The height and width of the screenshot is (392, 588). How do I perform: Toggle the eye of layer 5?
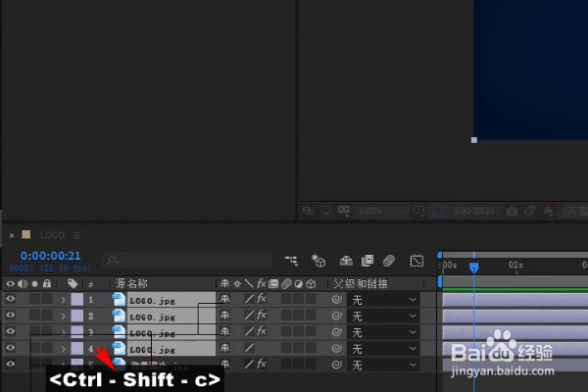(10, 364)
